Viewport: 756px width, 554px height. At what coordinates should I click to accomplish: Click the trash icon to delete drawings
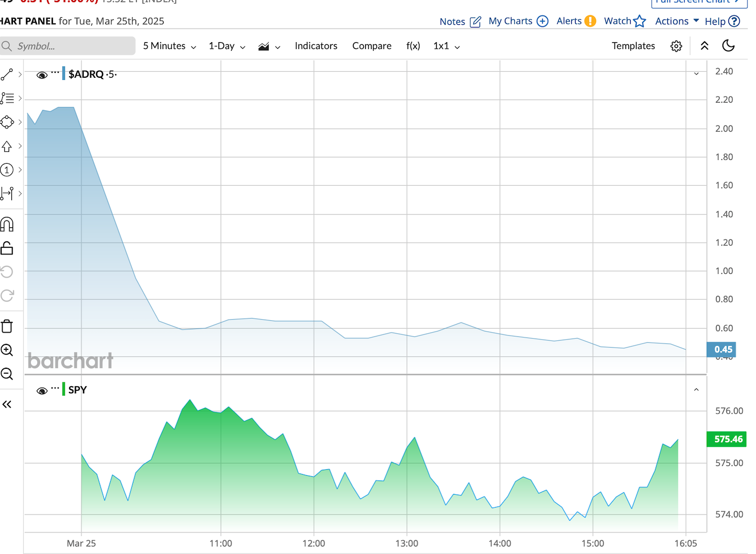click(x=7, y=326)
